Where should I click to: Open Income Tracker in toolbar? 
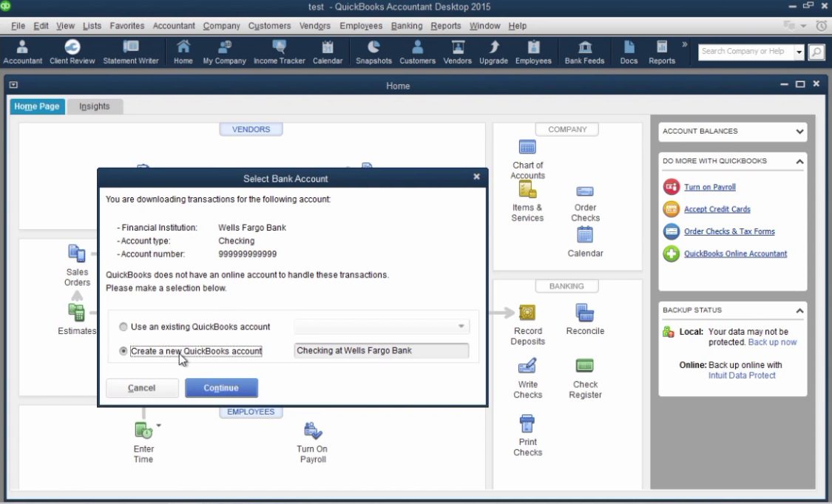(279, 52)
